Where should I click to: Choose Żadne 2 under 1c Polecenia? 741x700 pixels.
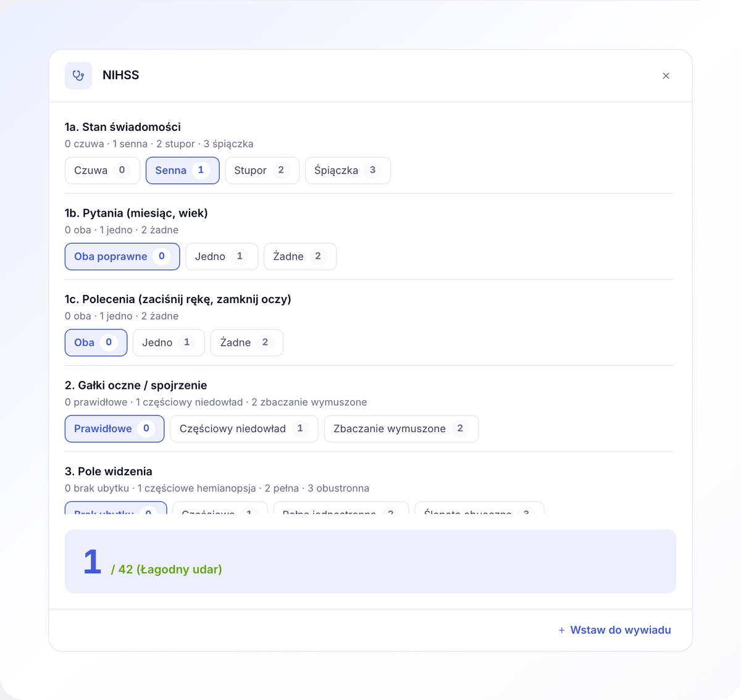(x=247, y=343)
